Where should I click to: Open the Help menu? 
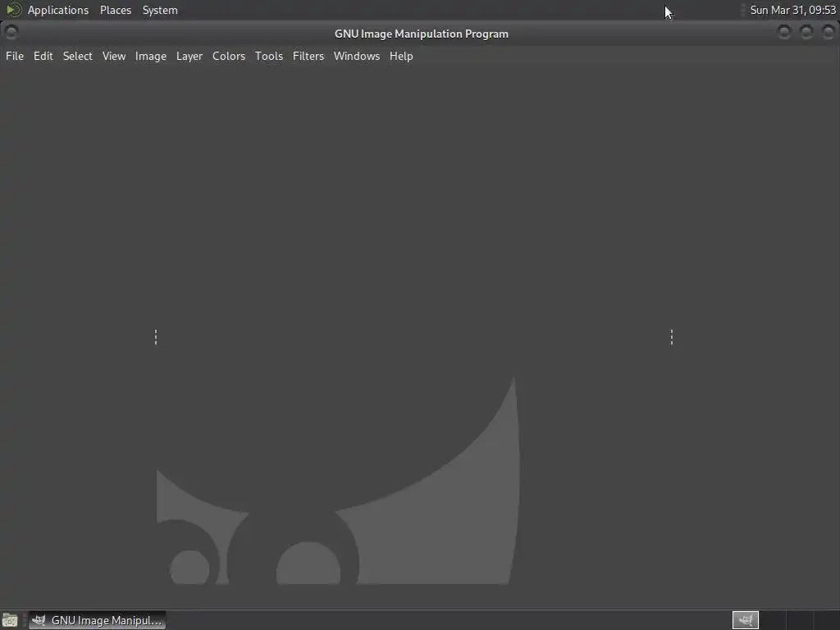pos(400,57)
